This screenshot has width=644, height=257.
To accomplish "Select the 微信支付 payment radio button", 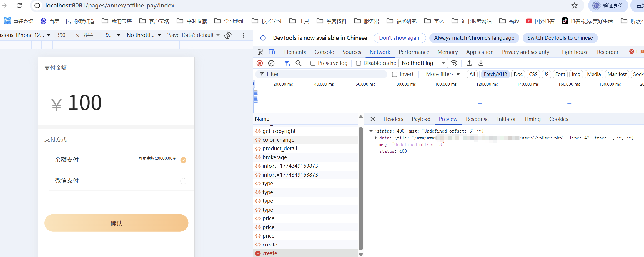I will [183, 181].
